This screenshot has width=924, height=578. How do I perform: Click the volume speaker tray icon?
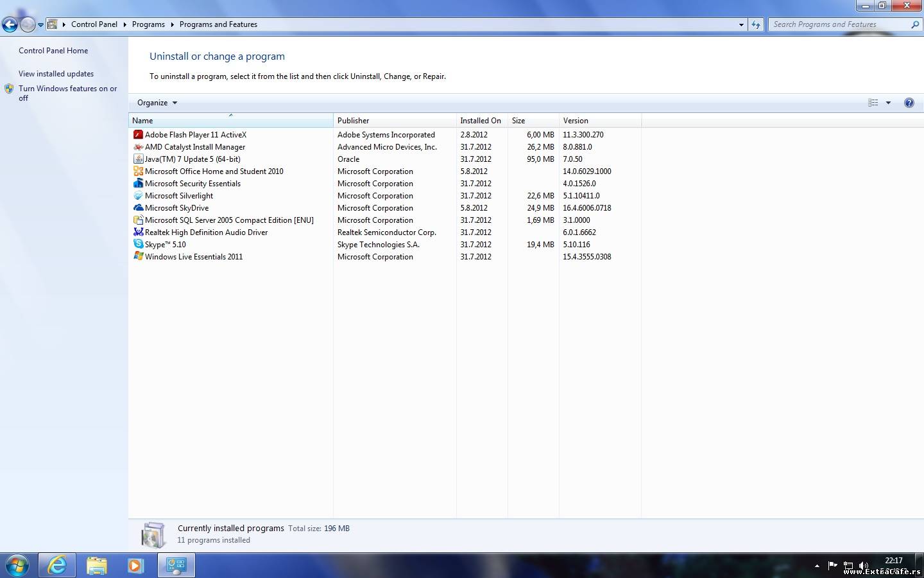click(x=864, y=566)
